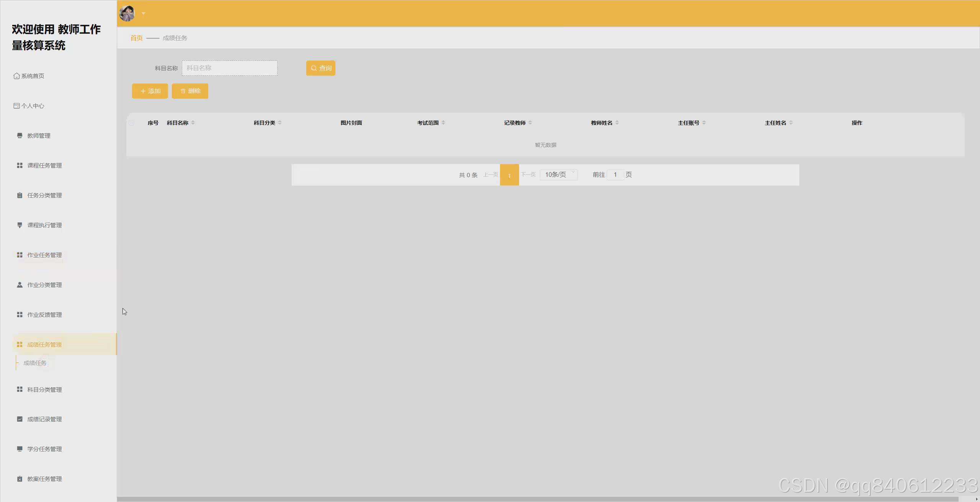Viewport: 980px width, 502px height.
Task: Open dropdown arrow beside avatar
Action: click(x=144, y=13)
